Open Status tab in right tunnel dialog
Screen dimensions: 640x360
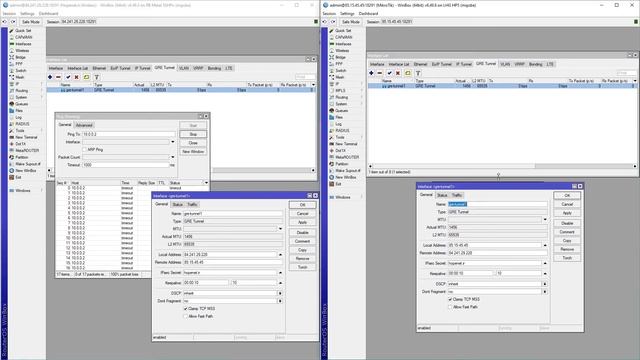click(x=442, y=196)
